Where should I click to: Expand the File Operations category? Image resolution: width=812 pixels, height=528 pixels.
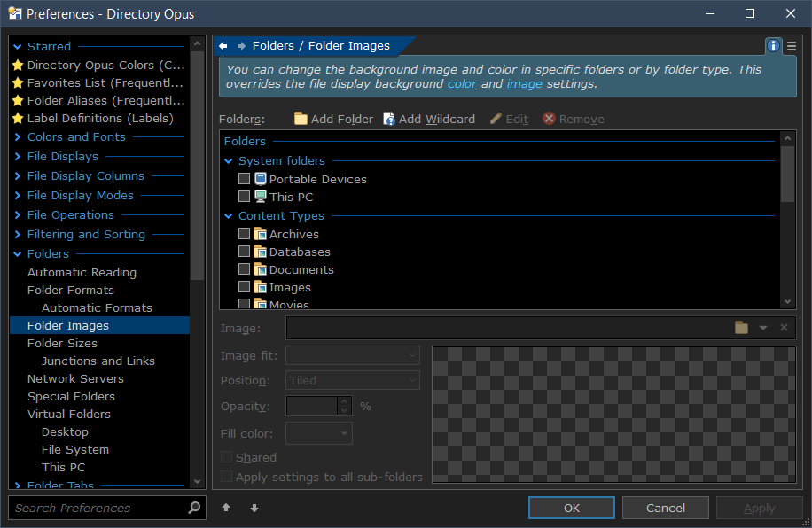(x=18, y=215)
